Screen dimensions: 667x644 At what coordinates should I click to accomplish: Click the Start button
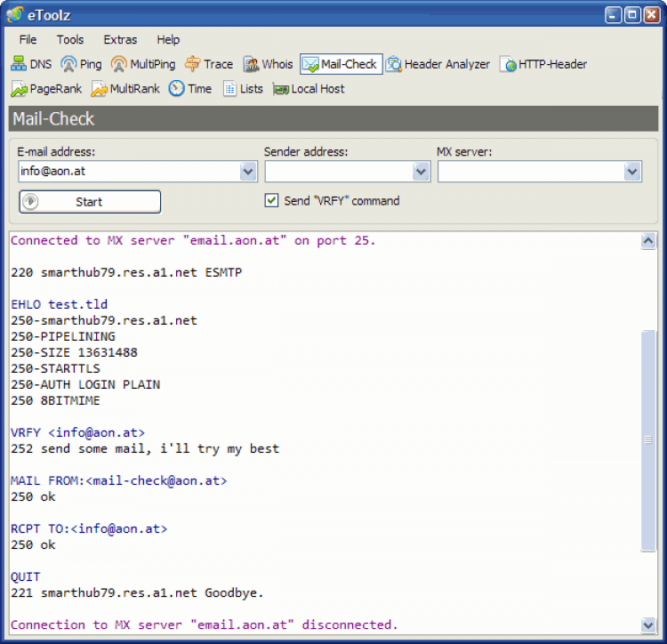point(90,202)
